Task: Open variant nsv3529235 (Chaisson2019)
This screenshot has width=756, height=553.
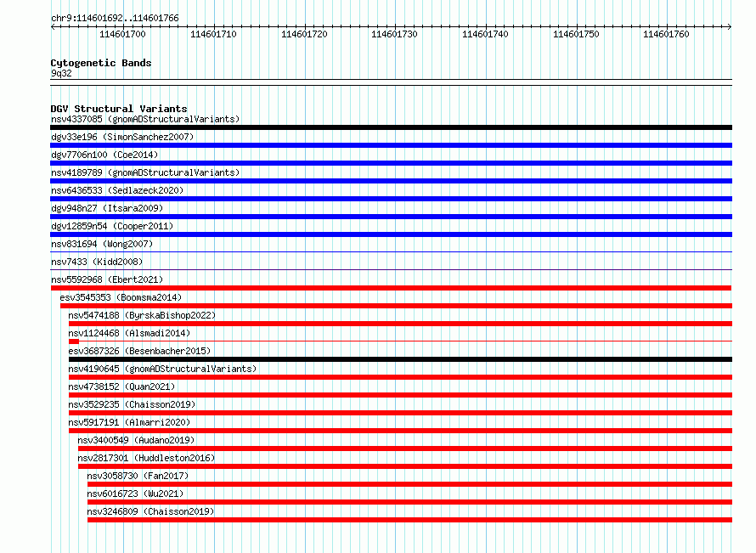Action: tap(132, 404)
